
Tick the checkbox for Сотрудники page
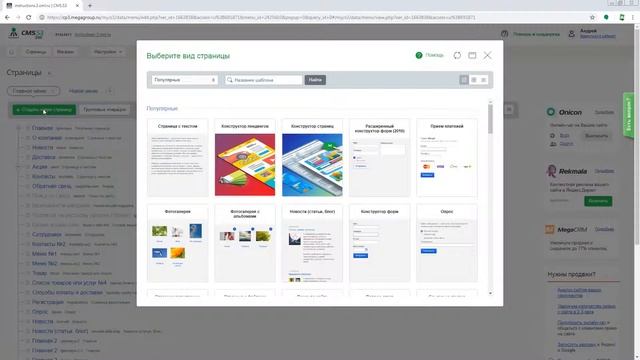(28, 234)
